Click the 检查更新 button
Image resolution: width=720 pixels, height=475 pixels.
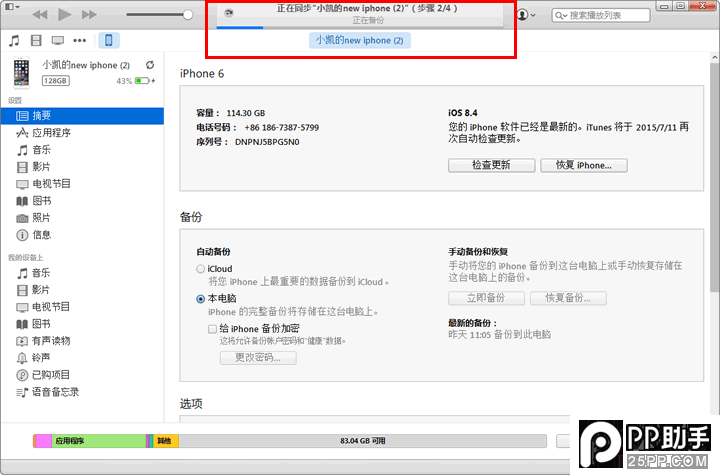pos(490,165)
